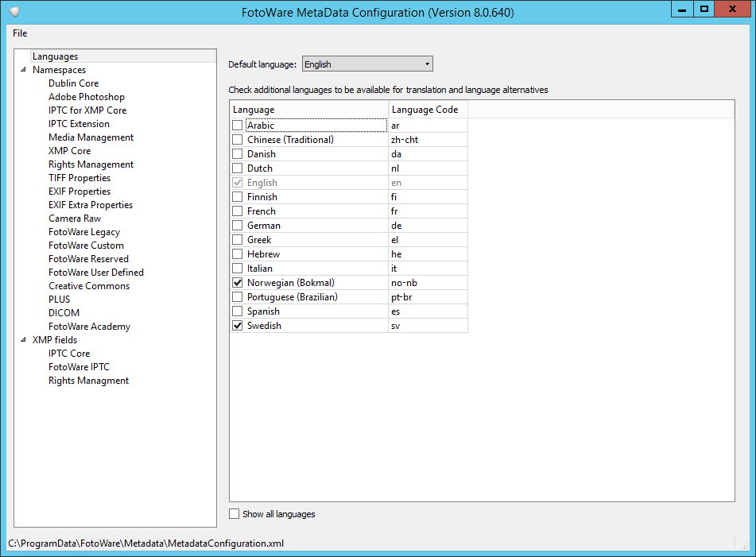Screen dimensions: 756x557
Task: Select Creative Commons namespace
Action: (x=89, y=286)
